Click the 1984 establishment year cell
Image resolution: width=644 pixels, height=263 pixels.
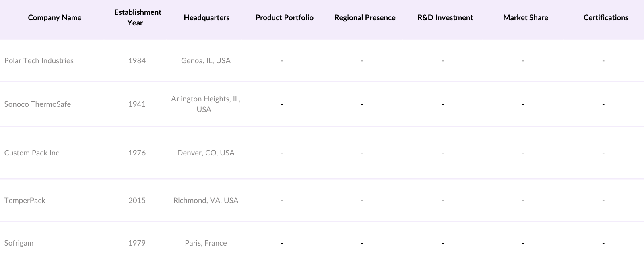(137, 61)
